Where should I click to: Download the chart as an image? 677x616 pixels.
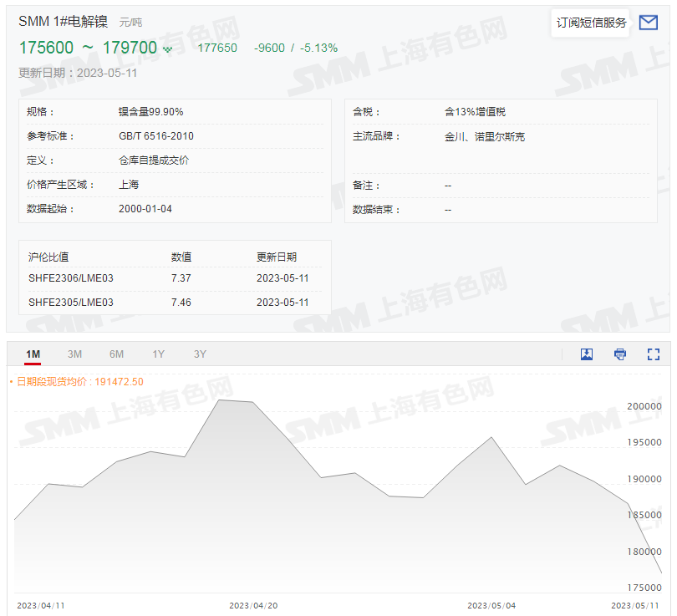586,354
